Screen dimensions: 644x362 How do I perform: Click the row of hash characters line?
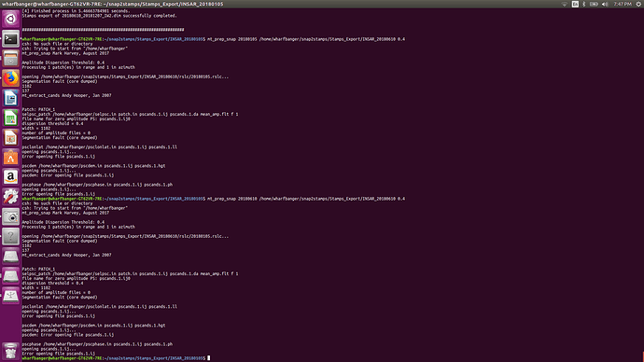click(103, 30)
